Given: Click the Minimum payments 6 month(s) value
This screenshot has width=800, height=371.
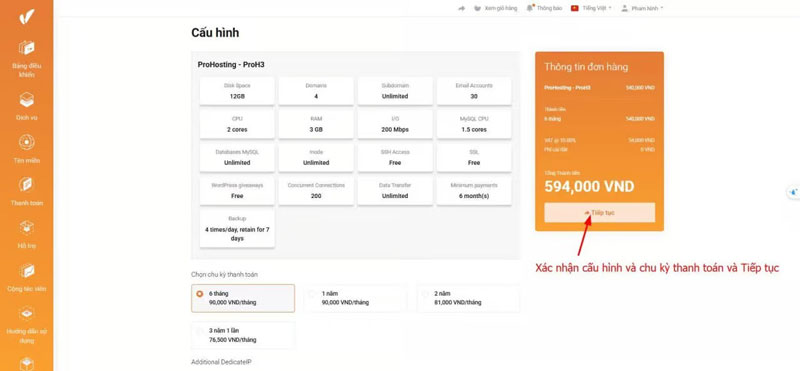Looking at the screenshot, I should (x=474, y=196).
